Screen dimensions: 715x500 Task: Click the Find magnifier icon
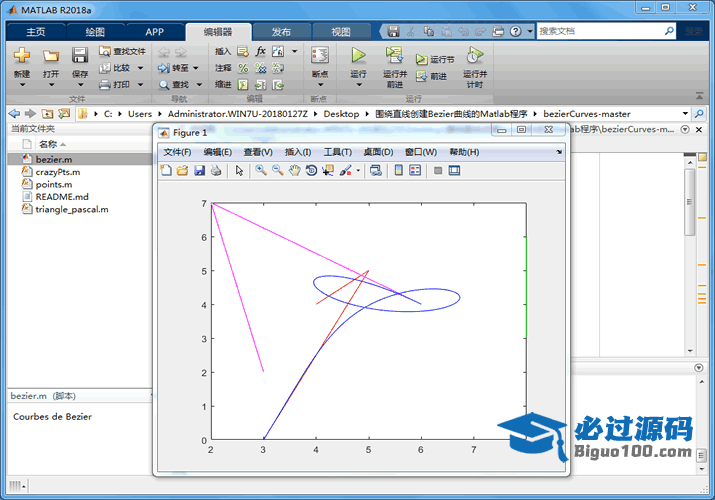164,85
